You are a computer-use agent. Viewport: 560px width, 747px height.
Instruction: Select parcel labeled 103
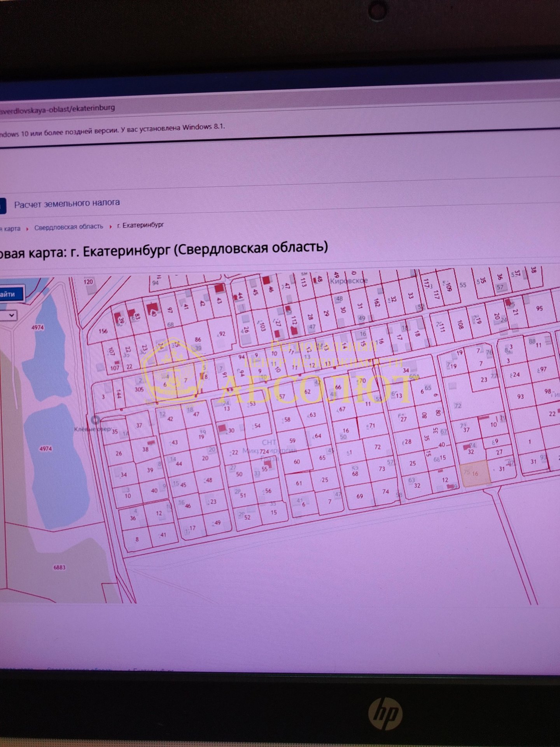[x=262, y=326]
